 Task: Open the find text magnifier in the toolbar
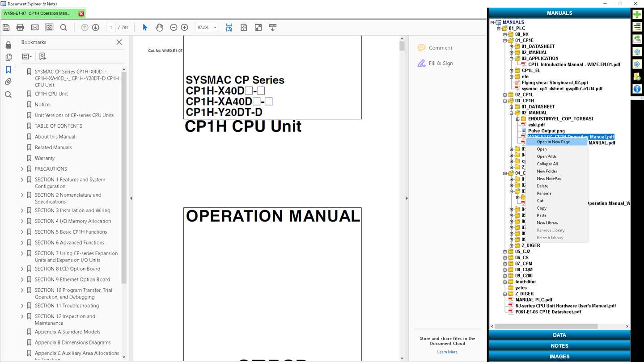pyautogui.click(x=64, y=27)
